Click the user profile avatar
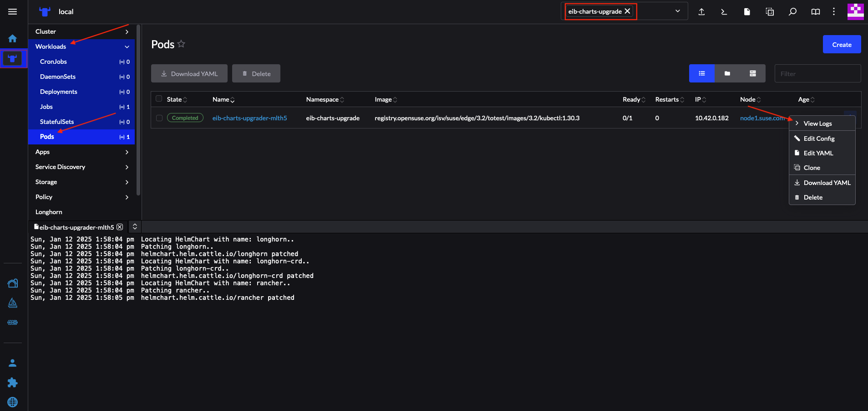Screen dimensions: 868x411 tap(855, 11)
